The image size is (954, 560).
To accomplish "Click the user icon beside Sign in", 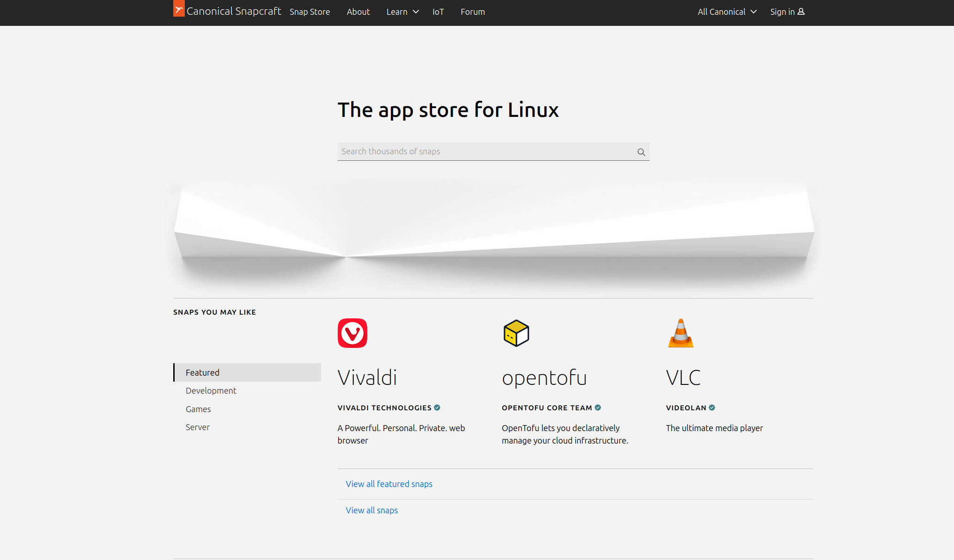I will click(x=801, y=12).
